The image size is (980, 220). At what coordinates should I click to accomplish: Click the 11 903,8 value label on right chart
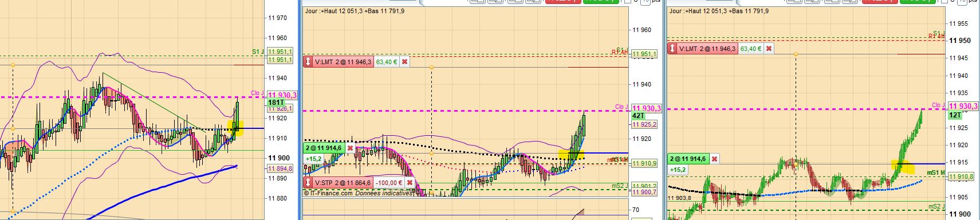tap(679, 198)
